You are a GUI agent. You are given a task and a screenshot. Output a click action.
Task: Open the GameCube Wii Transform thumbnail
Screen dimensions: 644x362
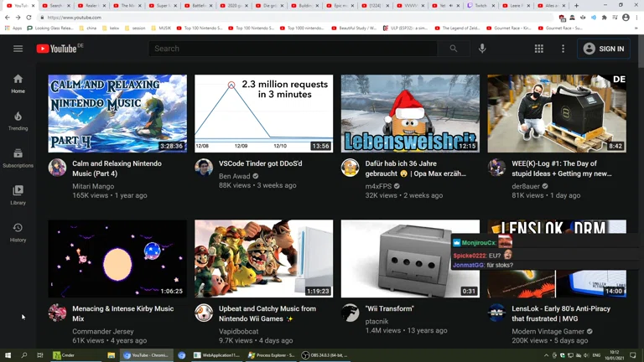(x=410, y=259)
